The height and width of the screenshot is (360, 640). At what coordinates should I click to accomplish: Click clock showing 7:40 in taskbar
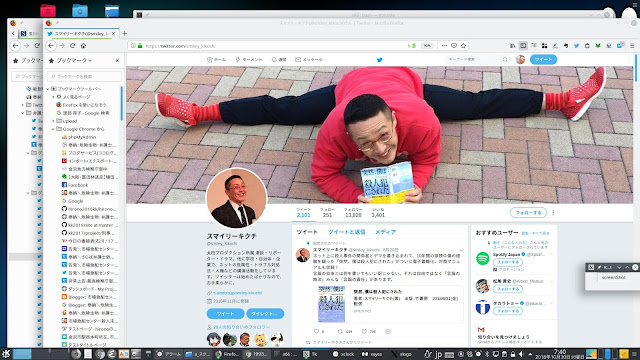click(559, 354)
